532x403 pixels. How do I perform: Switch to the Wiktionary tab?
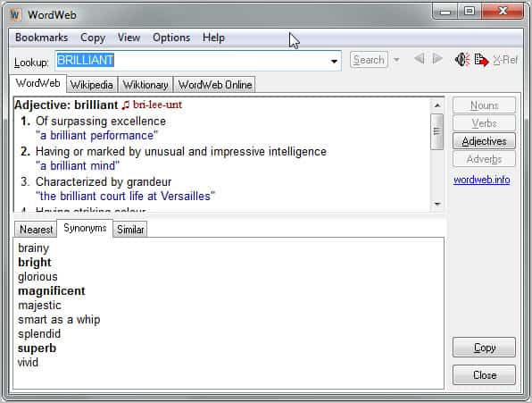click(x=145, y=85)
